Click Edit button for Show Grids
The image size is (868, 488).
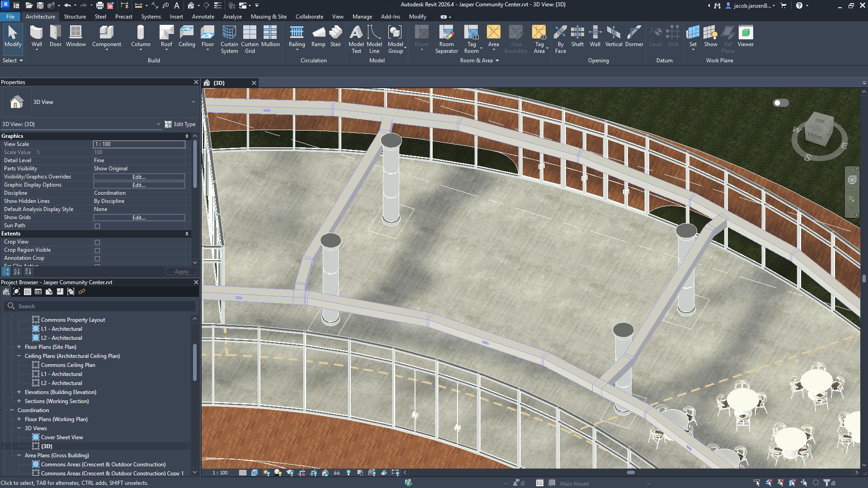139,218
